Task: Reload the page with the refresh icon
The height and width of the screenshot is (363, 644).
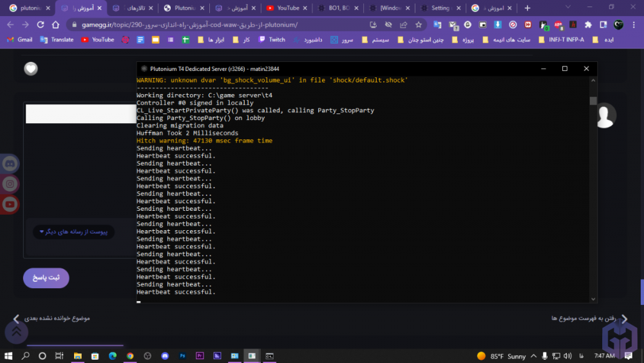Action: [x=41, y=25]
